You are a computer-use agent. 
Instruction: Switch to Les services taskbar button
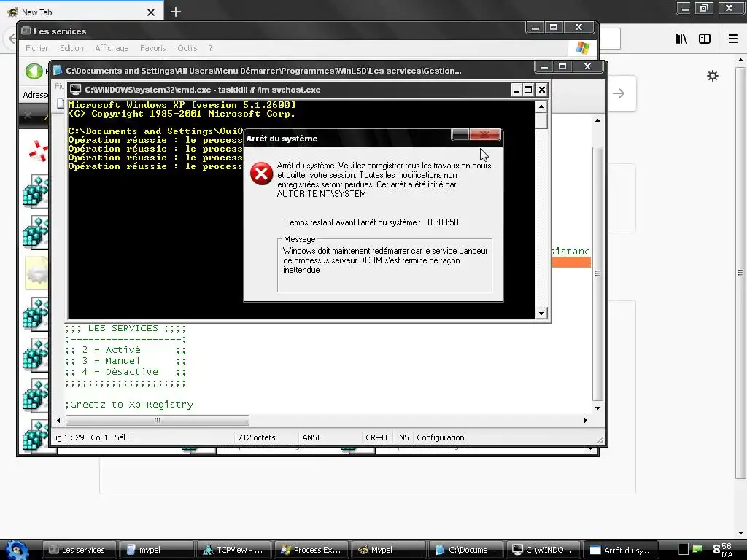(80, 550)
